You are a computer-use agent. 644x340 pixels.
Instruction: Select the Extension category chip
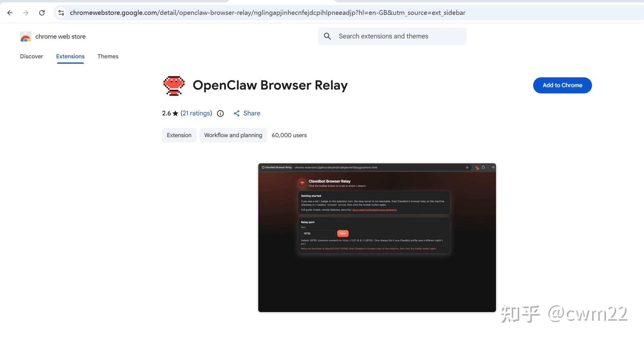[x=179, y=135]
